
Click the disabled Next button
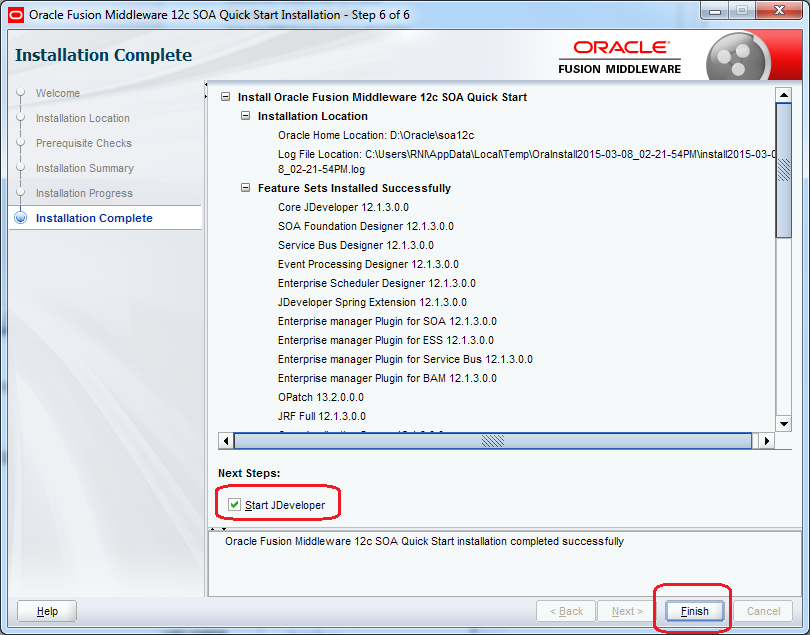point(627,611)
